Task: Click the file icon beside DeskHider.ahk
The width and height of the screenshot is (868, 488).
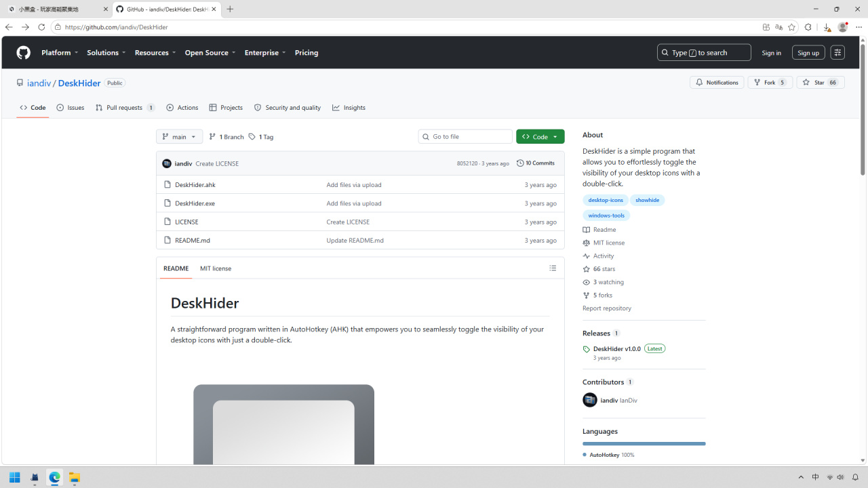Action: click(167, 185)
